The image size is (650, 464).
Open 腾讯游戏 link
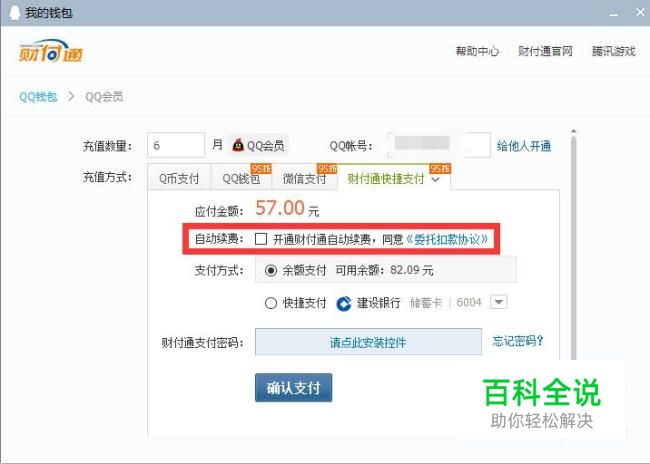tap(614, 51)
